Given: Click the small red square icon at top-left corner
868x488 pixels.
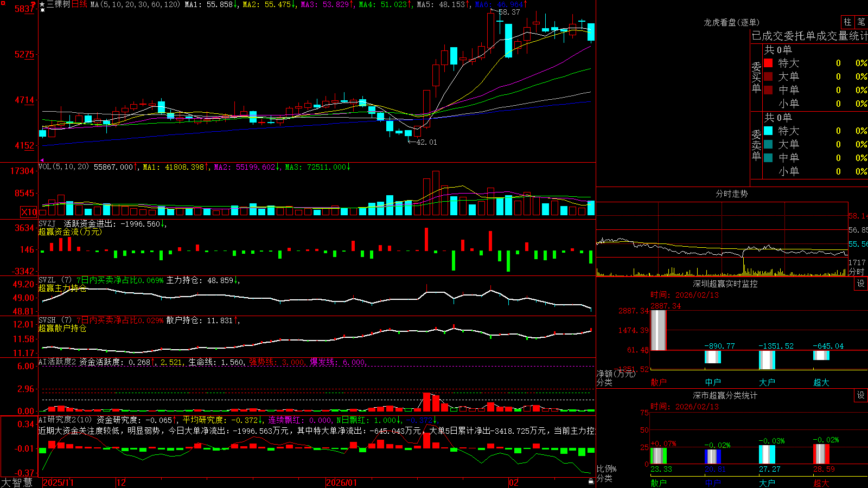Looking at the screenshot, I should coord(2,2).
